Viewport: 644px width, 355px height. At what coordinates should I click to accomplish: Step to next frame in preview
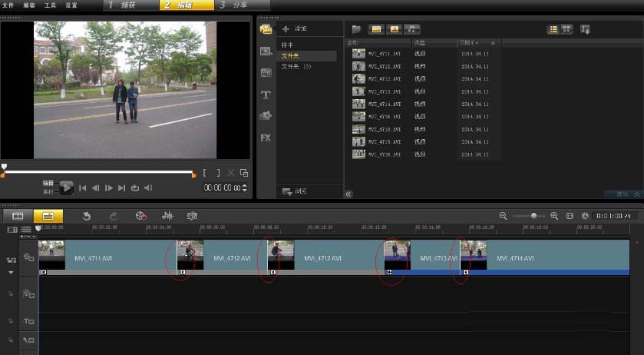[x=109, y=188]
